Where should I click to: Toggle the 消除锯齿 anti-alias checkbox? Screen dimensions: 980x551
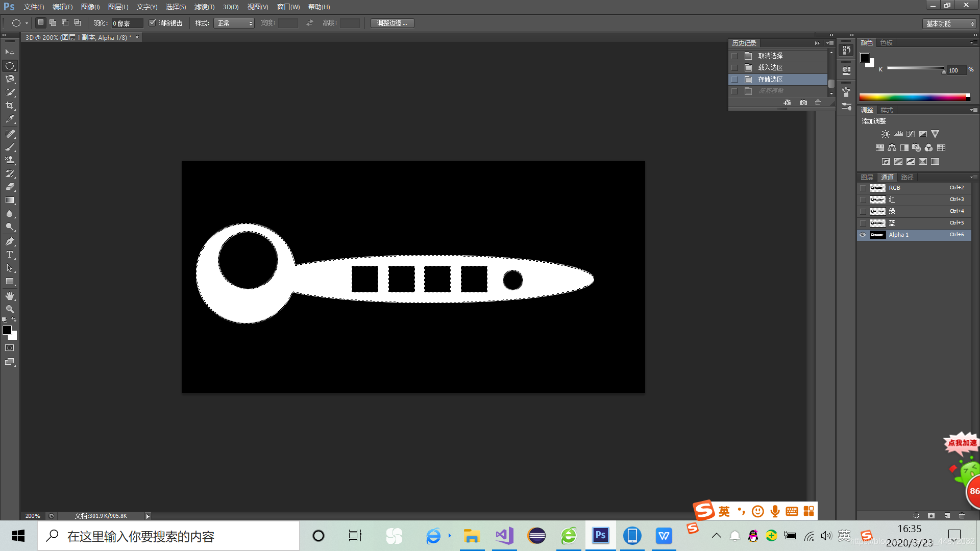152,23
